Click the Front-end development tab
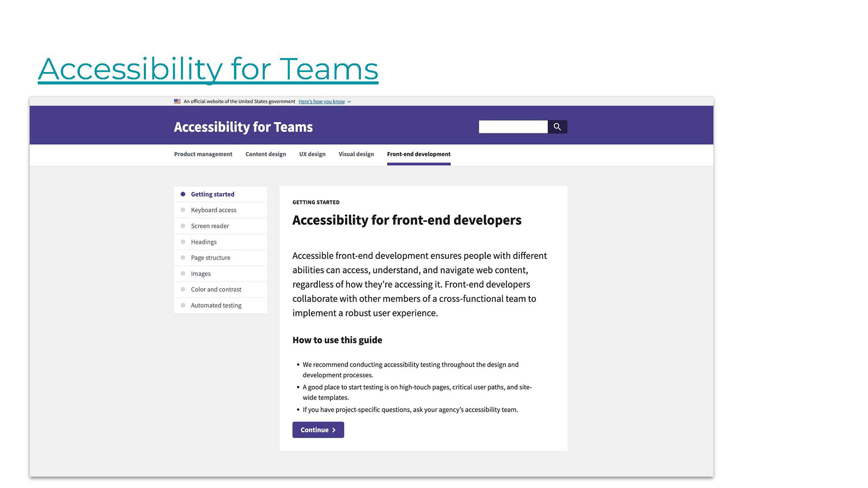 (418, 154)
